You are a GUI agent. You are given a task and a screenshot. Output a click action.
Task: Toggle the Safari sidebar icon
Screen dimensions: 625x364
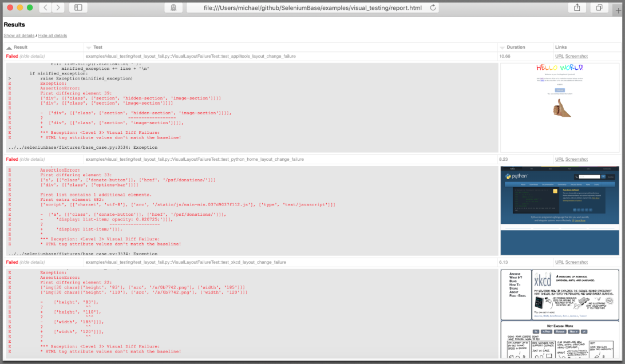(77, 7)
